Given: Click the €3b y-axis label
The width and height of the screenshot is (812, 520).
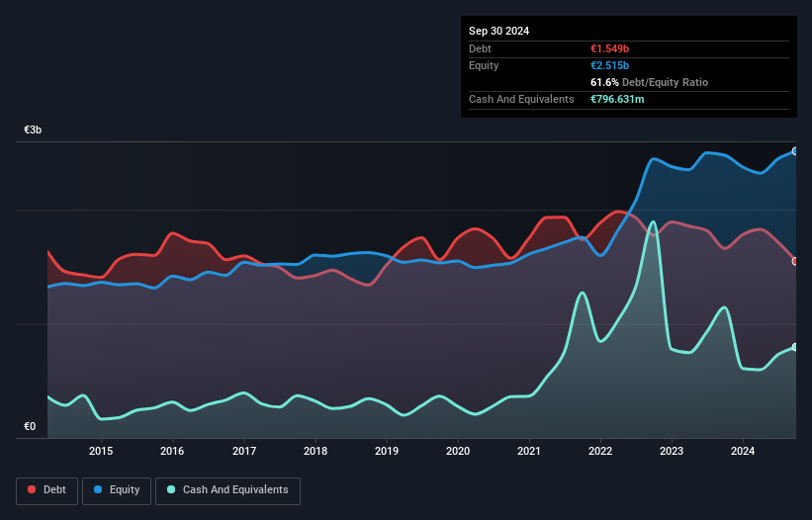Looking at the screenshot, I should tap(33, 130).
